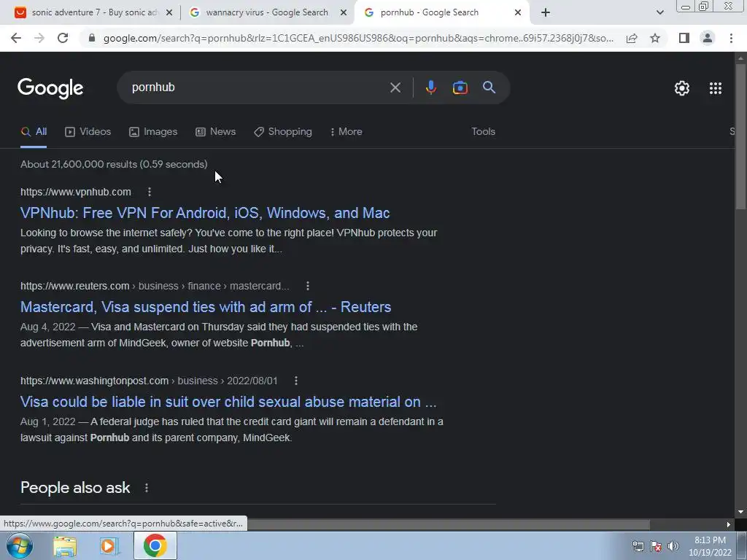Reload the current page
747x560 pixels.
click(63, 38)
